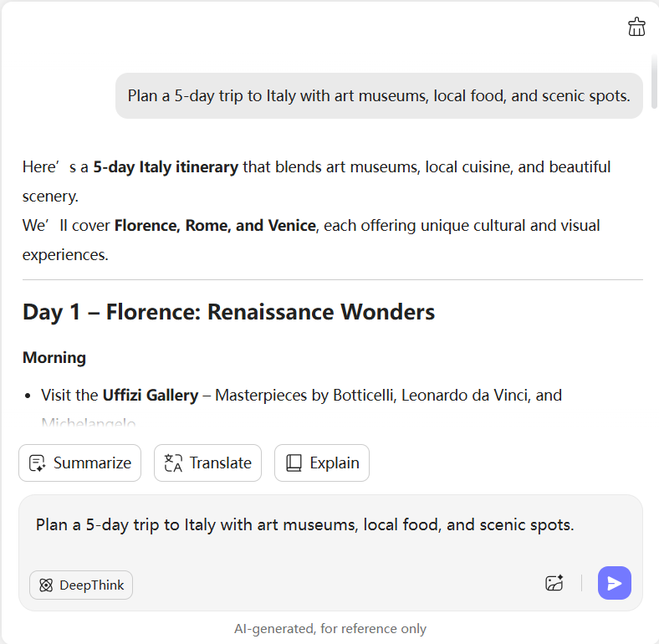Click the bold Uffizi Gallery text
659x644 pixels.
coord(151,395)
